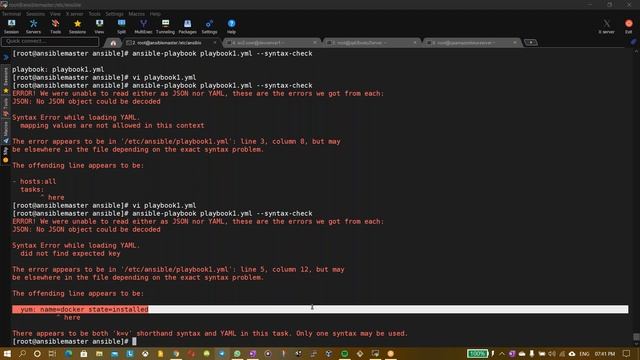
Task: Open the Packages toolbar icon
Action: point(187,27)
